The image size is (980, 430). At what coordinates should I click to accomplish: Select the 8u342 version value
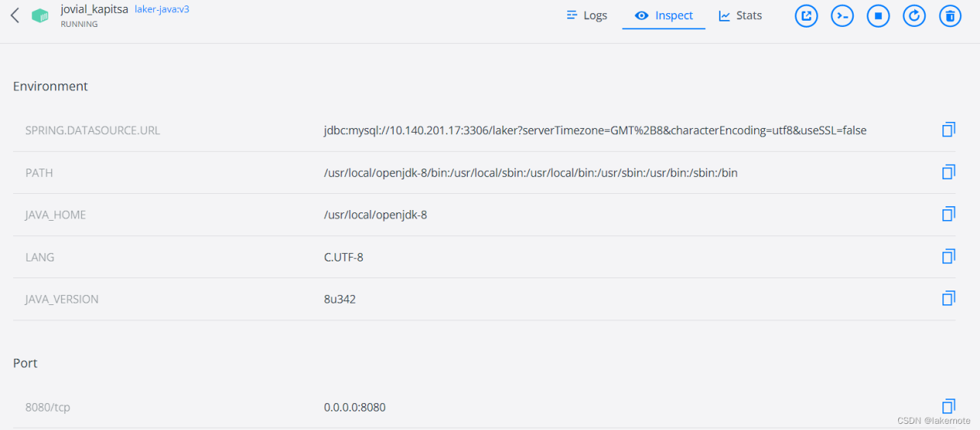click(340, 299)
